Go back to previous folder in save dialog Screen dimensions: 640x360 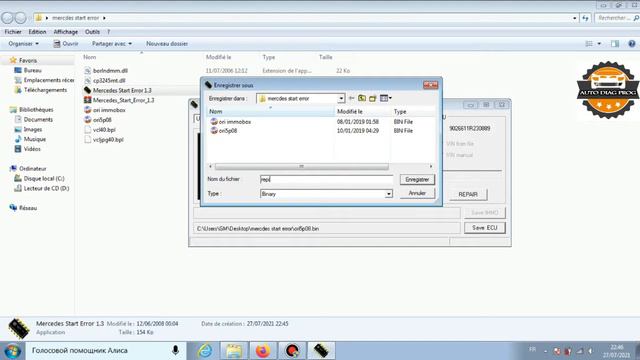click(351, 98)
